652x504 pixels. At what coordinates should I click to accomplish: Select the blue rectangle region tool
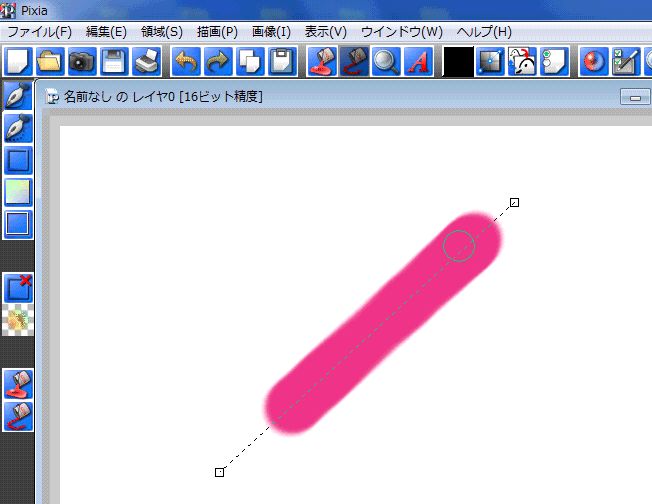pyautogui.click(x=18, y=160)
